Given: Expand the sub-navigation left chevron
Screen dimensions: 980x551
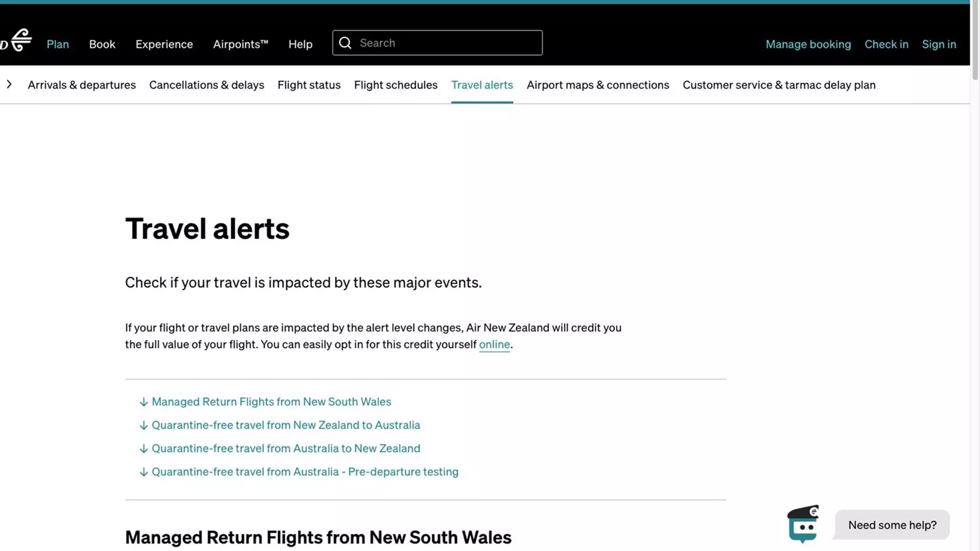Looking at the screenshot, I should tap(9, 84).
